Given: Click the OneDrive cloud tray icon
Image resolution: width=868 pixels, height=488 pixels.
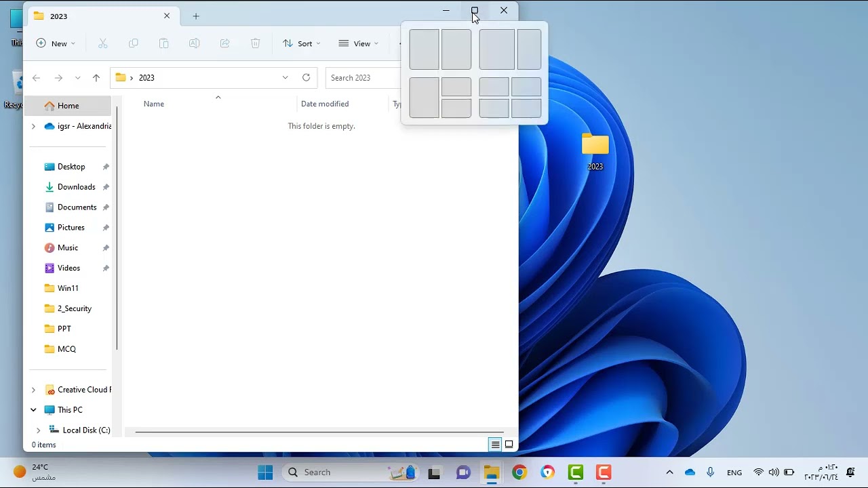Looking at the screenshot, I should [x=690, y=472].
